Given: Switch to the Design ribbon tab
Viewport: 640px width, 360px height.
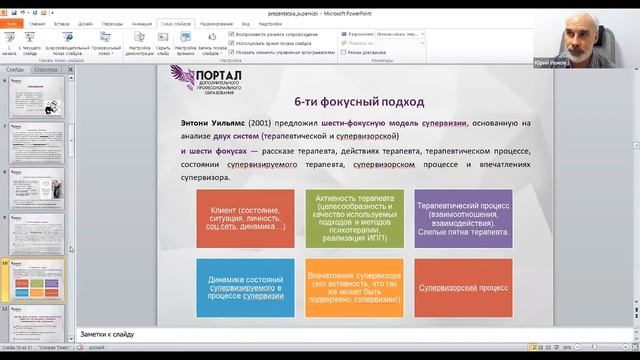Looking at the screenshot, I should tap(85, 24).
